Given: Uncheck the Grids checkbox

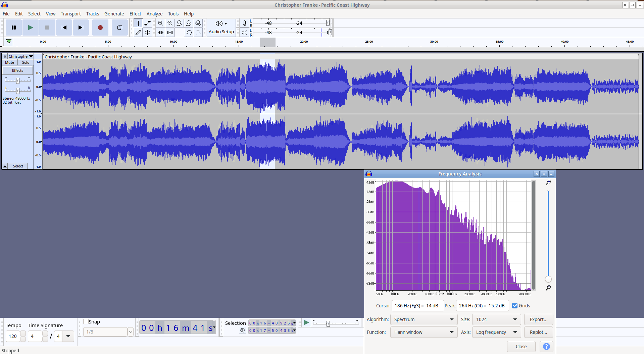Looking at the screenshot, I should (515, 306).
